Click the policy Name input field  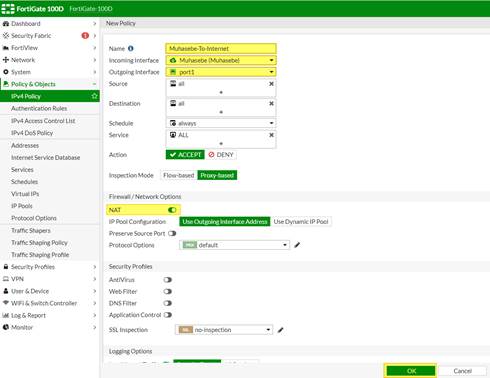pyautogui.click(x=221, y=49)
